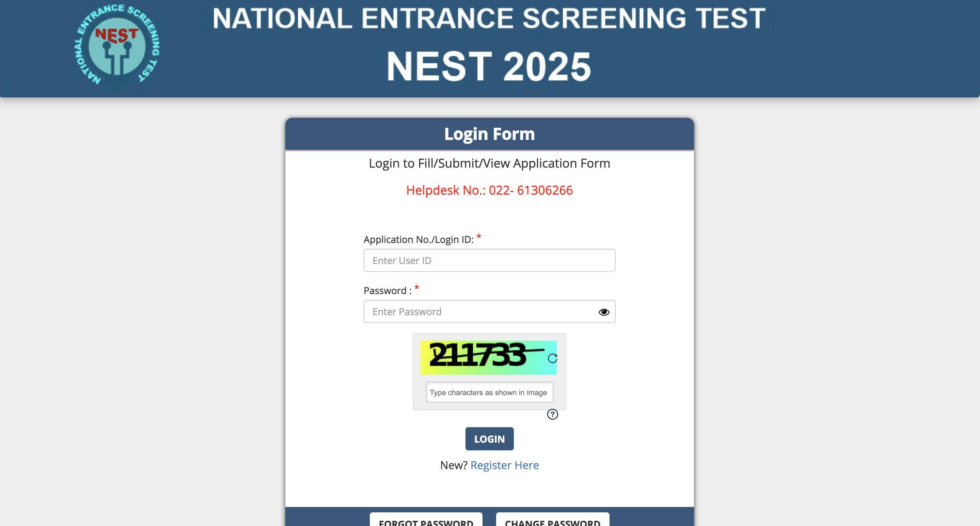
Task: Click the Password label
Action: (x=387, y=291)
